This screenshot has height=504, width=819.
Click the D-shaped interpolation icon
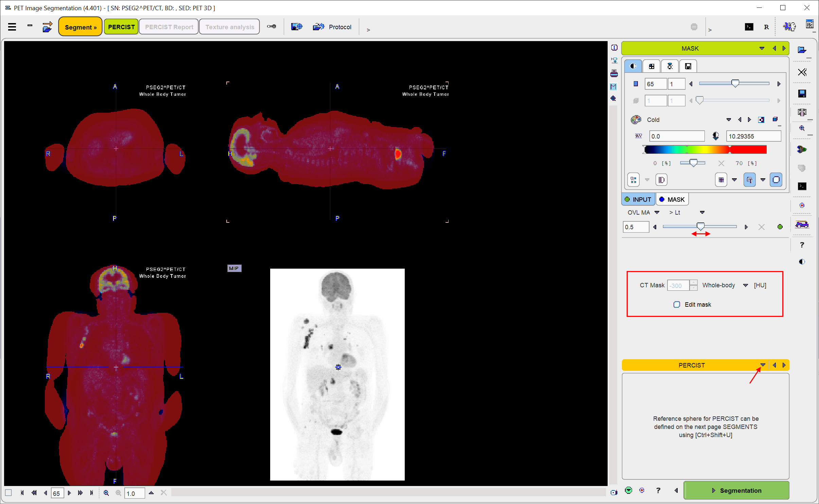click(x=661, y=180)
